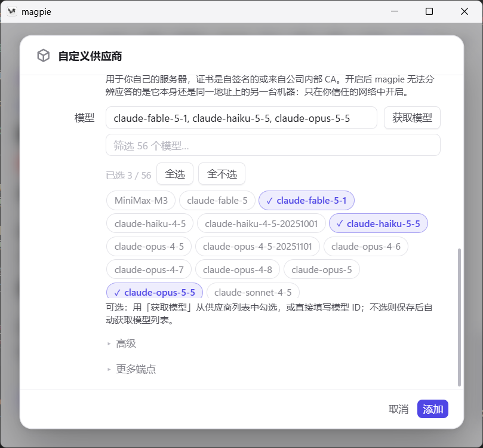Viewport: 483px width, 448px height.
Task: Click the dialog's vertical scrollbar thumb
Action: [x=459, y=317]
